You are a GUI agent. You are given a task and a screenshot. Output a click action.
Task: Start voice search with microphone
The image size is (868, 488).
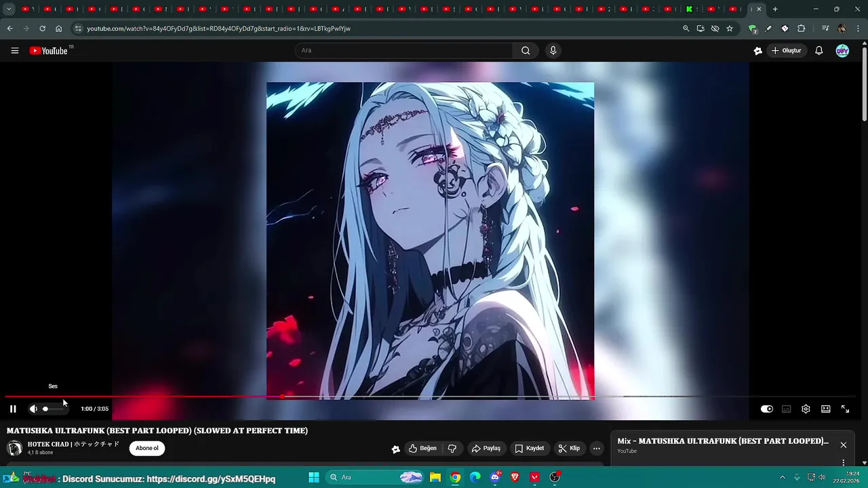553,51
